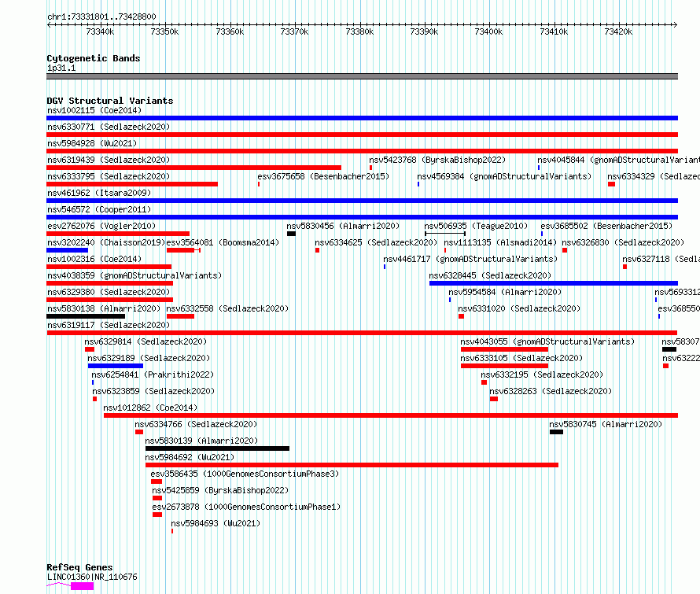Click the nsv506935 (Teague2010) label
The height and width of the screenshot is (594, 700).
[x=476, y=226]
